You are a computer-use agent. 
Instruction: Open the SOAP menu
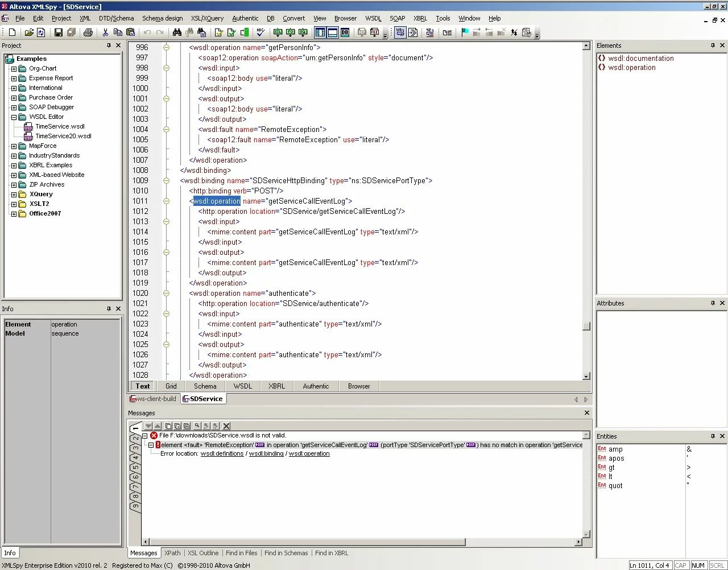point(397,18)
